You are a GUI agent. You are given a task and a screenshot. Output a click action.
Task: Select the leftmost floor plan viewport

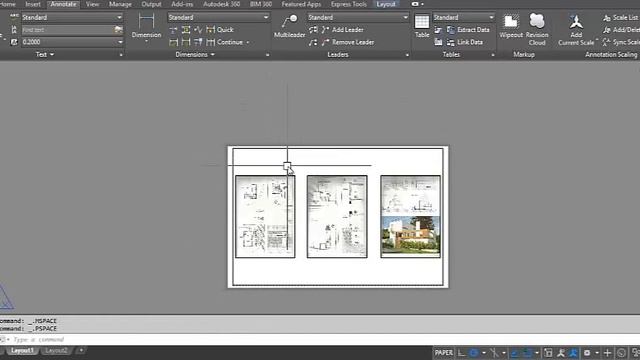(265, 216)
